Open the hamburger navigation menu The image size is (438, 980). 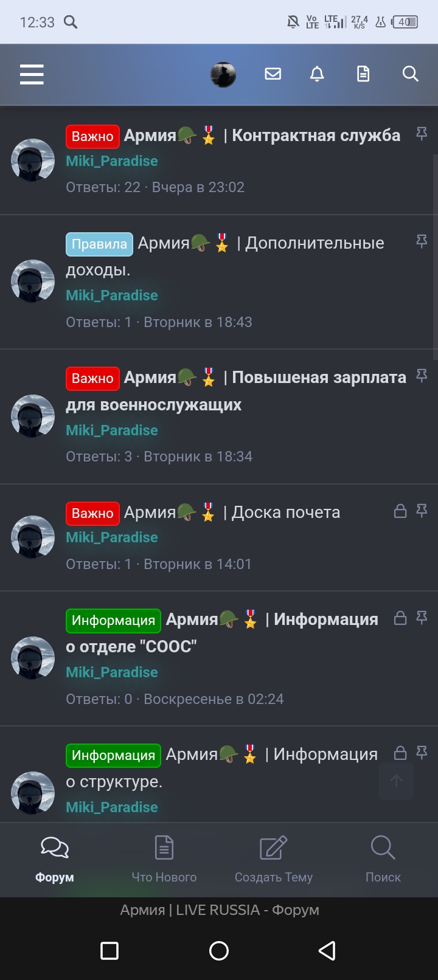32,74
